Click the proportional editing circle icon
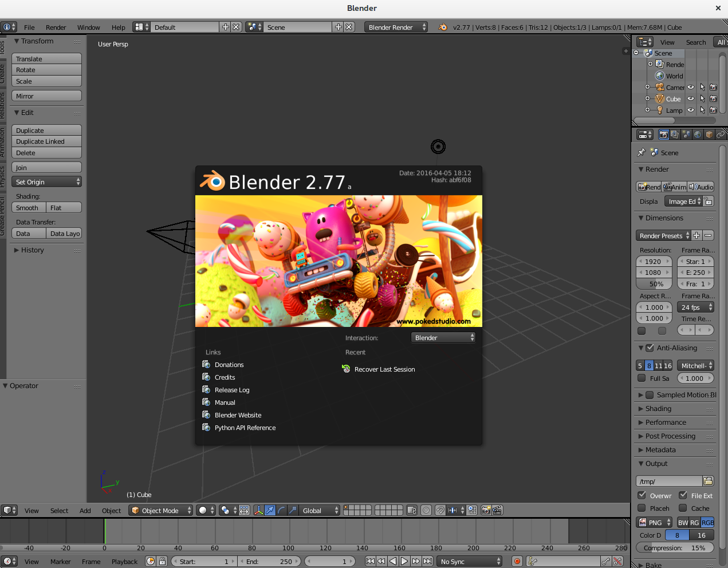 (426, 510)
